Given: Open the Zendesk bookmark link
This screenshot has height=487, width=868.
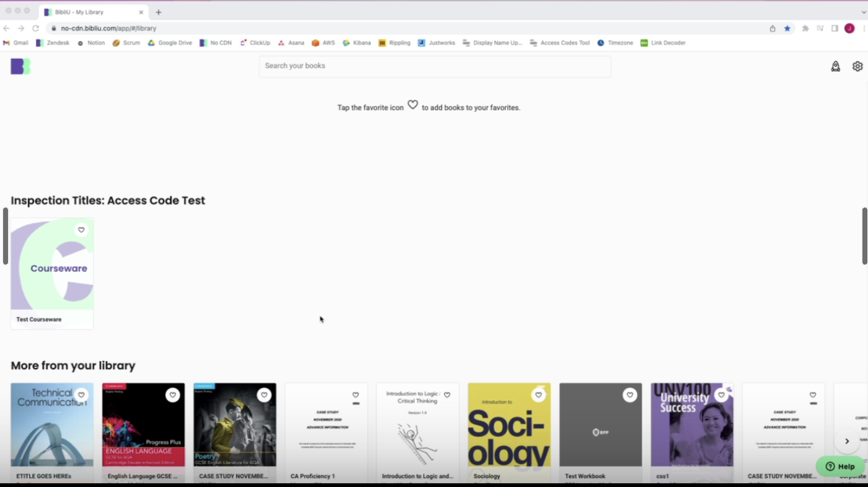Looking at the screenshot, I should tap(53, 43).
